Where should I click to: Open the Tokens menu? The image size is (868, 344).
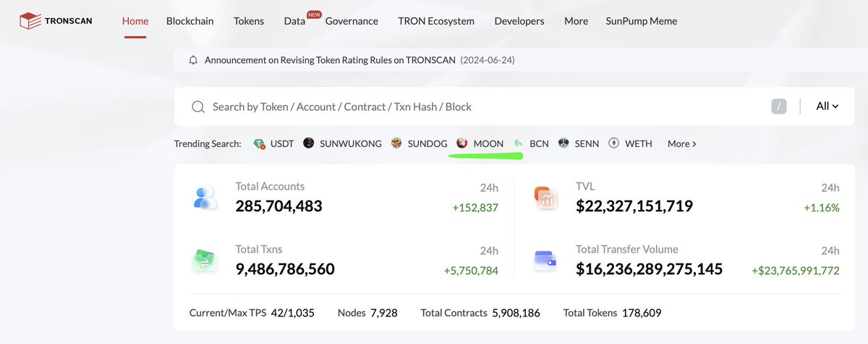(x=249, y=21)
